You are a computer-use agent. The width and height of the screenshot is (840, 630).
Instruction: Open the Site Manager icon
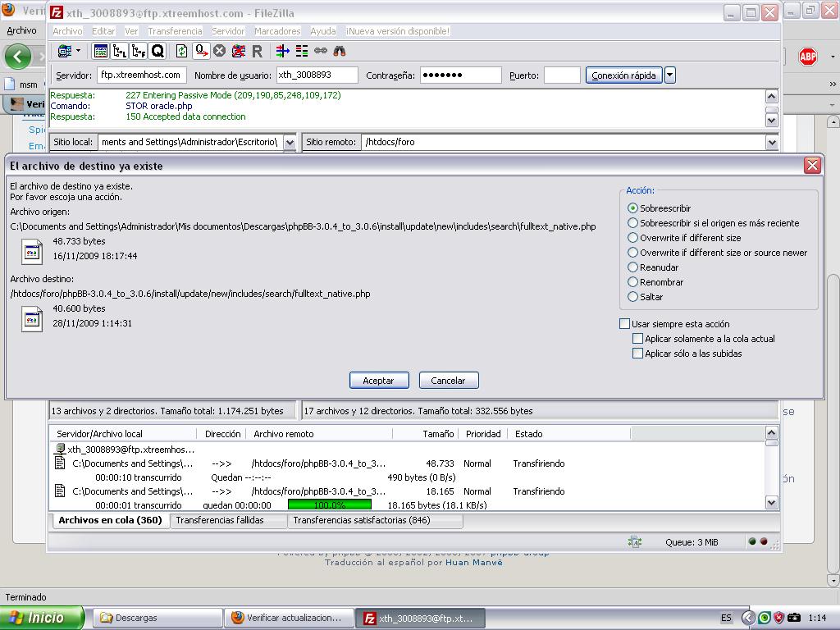64,51
